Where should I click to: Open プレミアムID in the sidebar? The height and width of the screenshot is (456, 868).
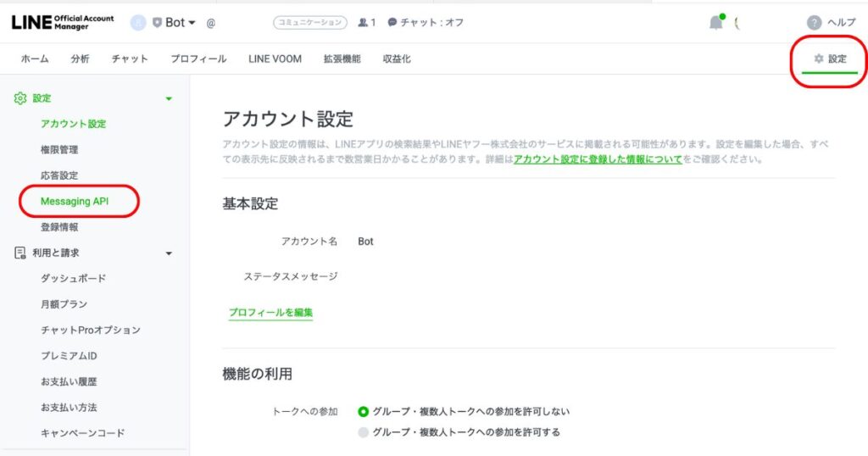point(69,356)
